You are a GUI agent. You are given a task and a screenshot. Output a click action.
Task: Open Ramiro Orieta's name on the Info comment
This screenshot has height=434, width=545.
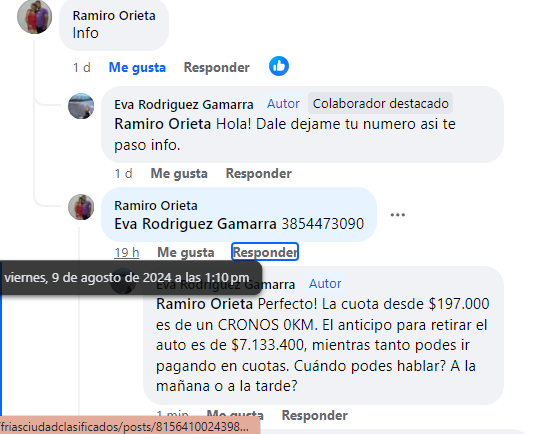114,16
